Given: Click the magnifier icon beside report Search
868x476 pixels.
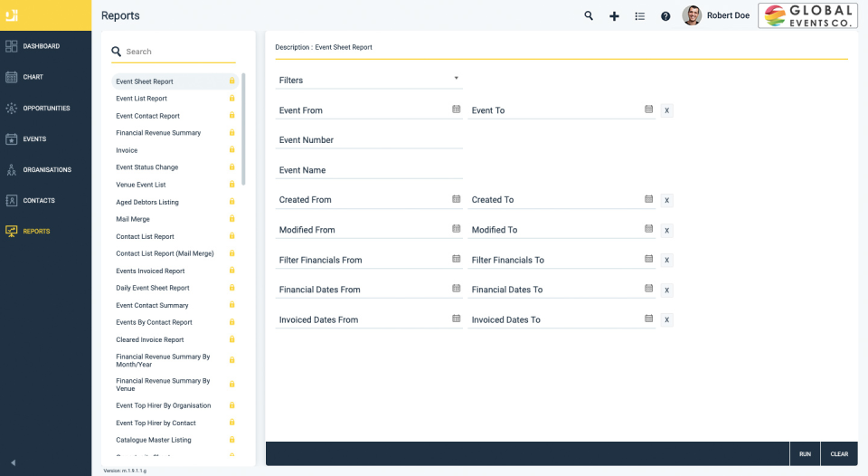Looking at the screenshot, I should tap(117, 52).
